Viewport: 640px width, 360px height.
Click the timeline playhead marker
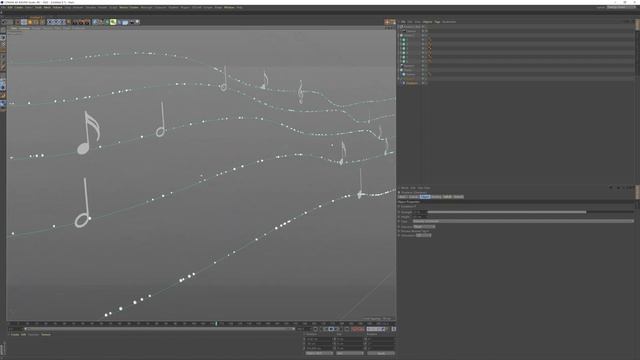(216, 323)
